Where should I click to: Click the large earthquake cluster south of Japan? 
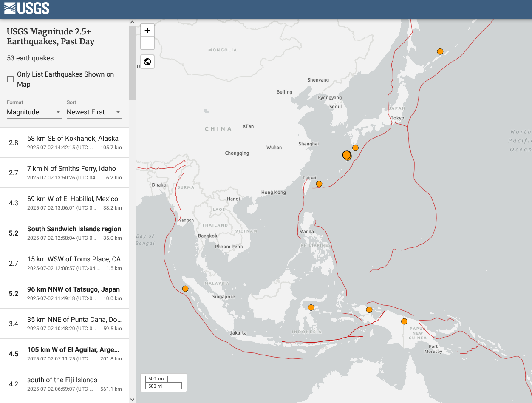point(347,155)
